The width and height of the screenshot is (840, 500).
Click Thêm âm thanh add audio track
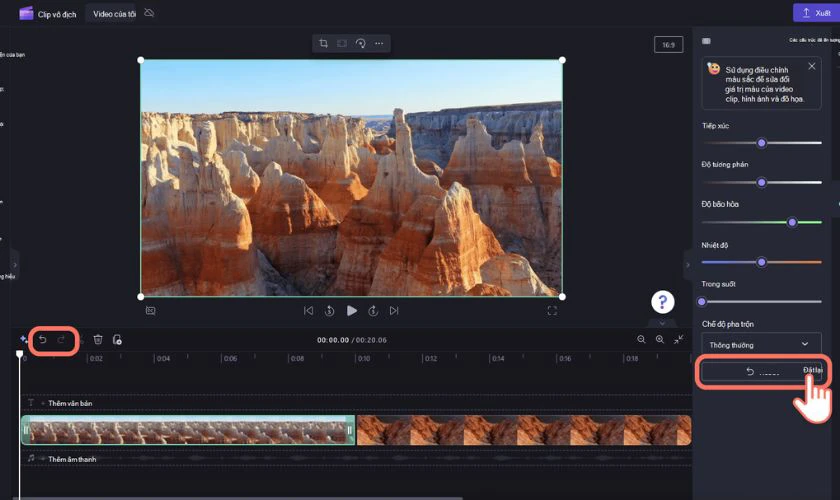72,459
